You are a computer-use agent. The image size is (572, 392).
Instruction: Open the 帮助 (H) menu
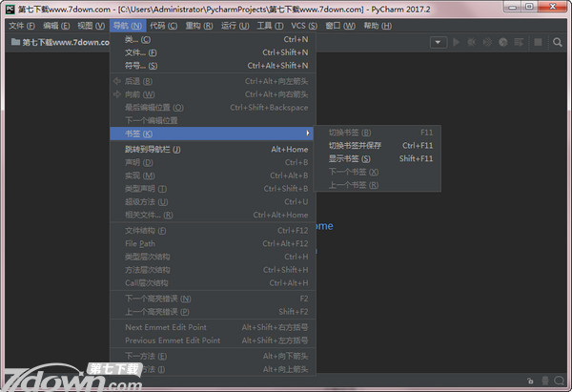[x=378, y=26]
